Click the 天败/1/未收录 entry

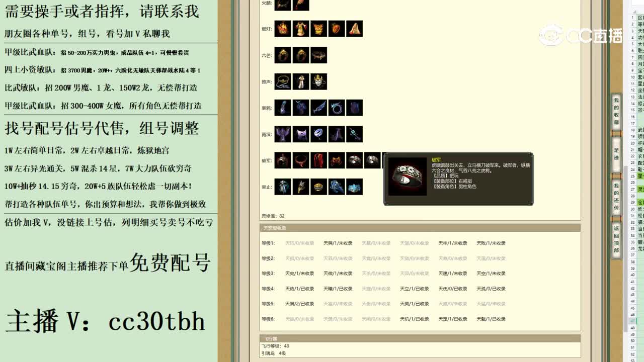pyautogui.click(x=491, y=243)
